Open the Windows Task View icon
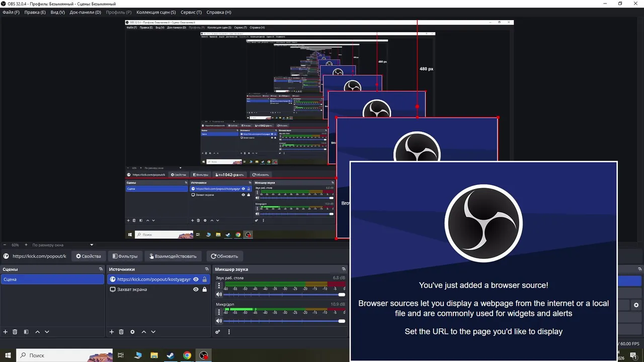 pos(121,355)
